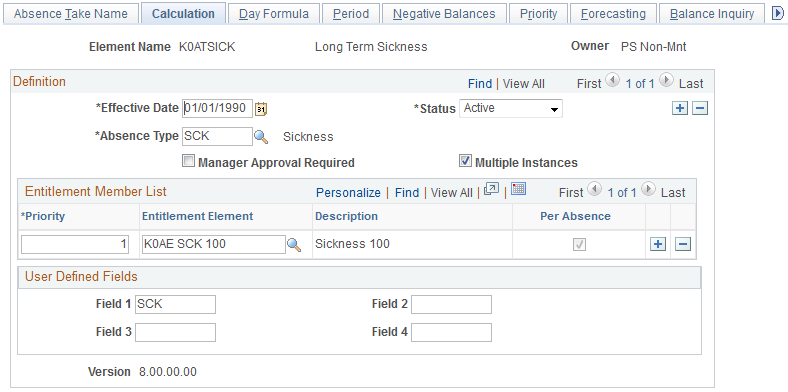The width and height of the screenshot is (788, 392).
Task: Add a row in Entitlement Member List
Action: 657,244
